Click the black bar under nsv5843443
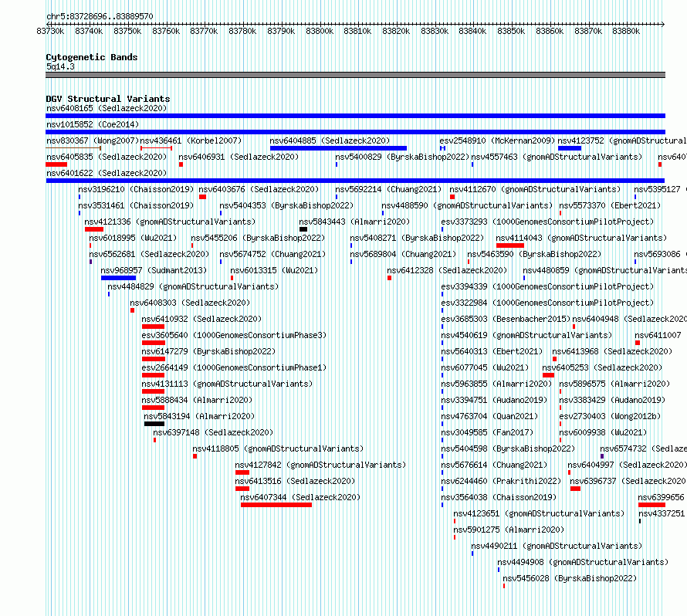The width and height of the screenshot is (687, 616). click(x=303, y=229)
